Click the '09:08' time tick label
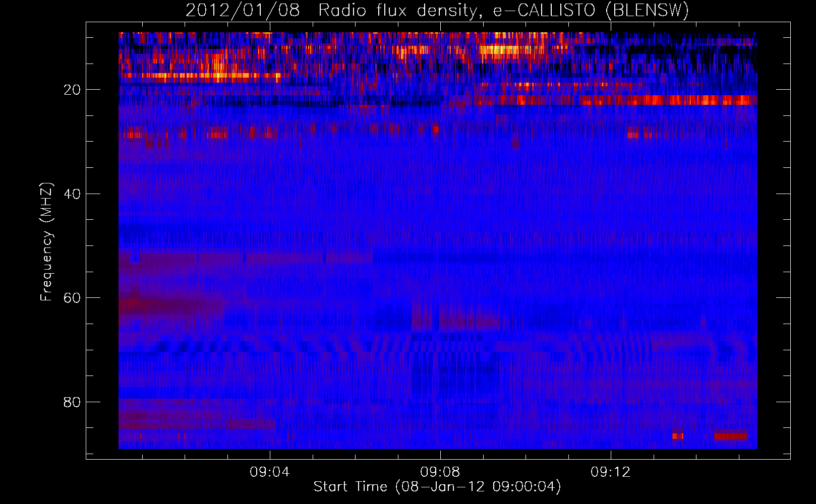 [440, 472]
